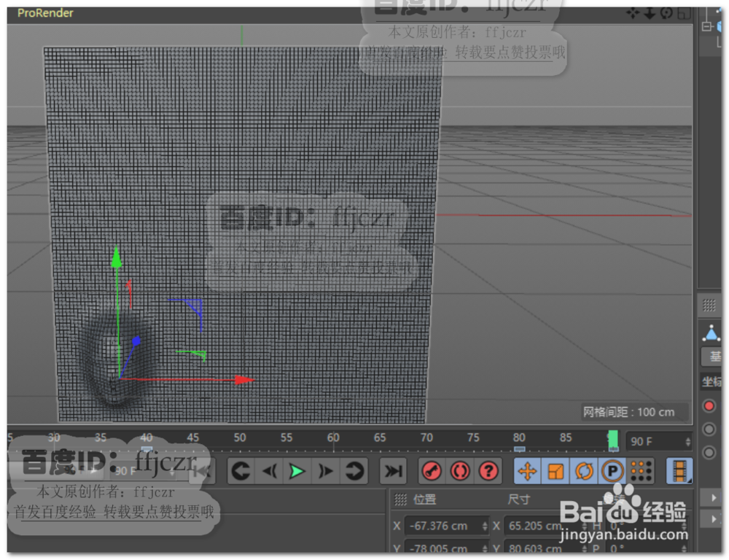Click the lowest grey keyframe circle in attributes
Image resolution: width=729 pixels, height=560 pixels.
pos(709,452)
